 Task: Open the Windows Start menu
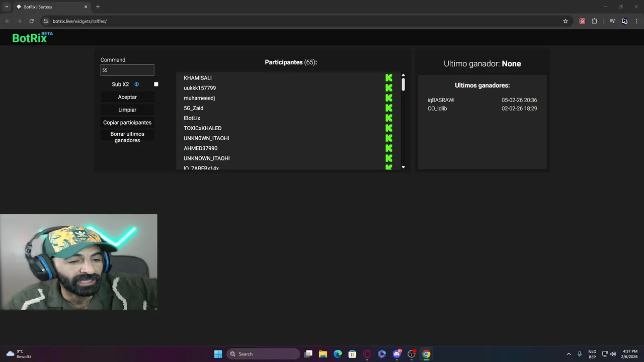(218, 354)
